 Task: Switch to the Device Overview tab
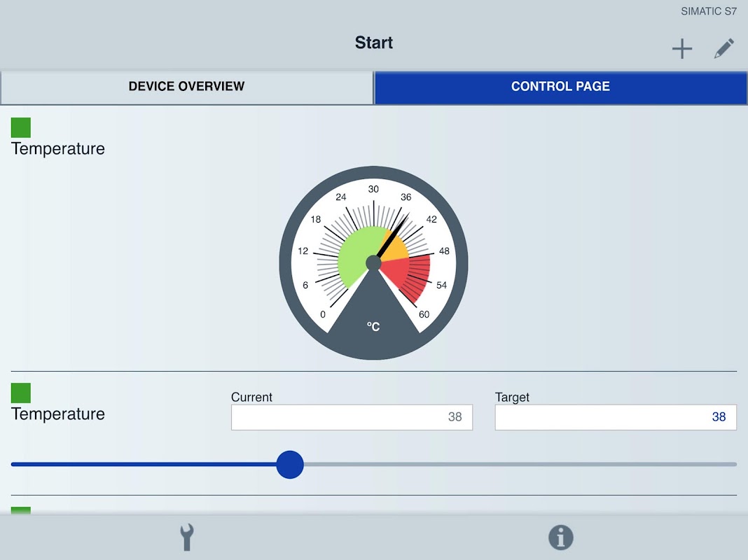(186, 87)
